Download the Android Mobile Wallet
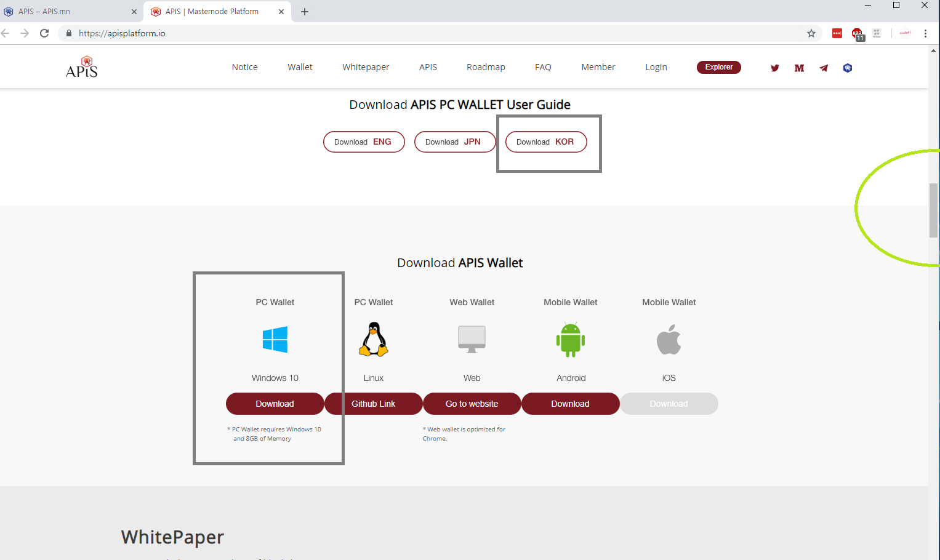 pos(571,404)
